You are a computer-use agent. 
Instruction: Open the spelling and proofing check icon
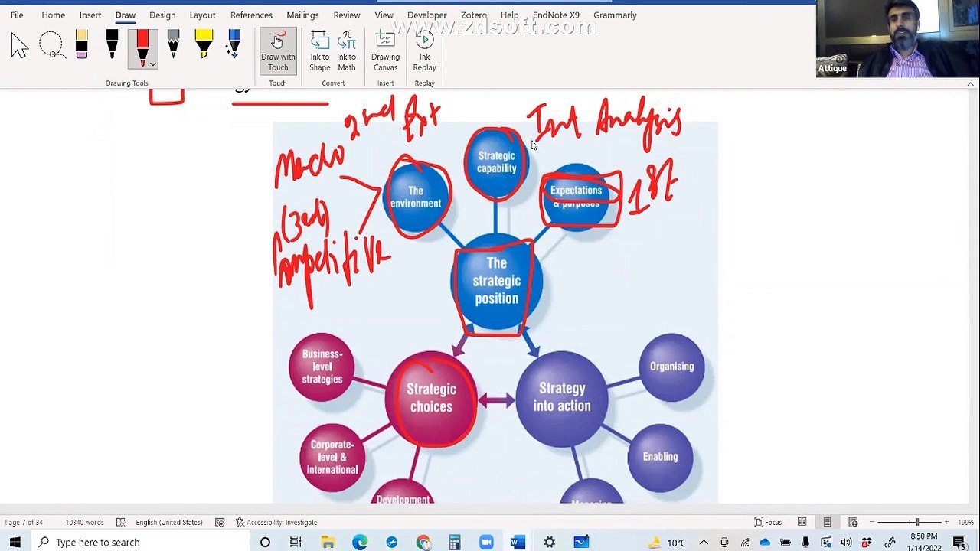coord(120,522)
